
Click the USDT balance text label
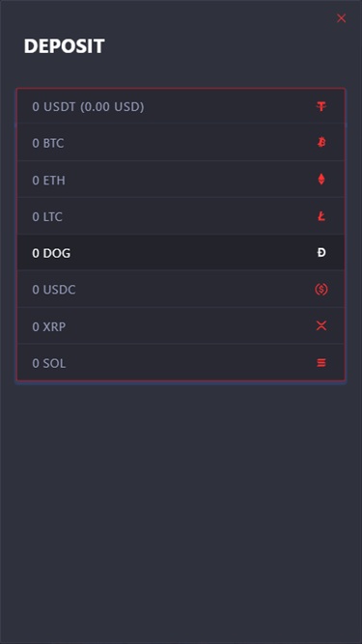point(88,107)
